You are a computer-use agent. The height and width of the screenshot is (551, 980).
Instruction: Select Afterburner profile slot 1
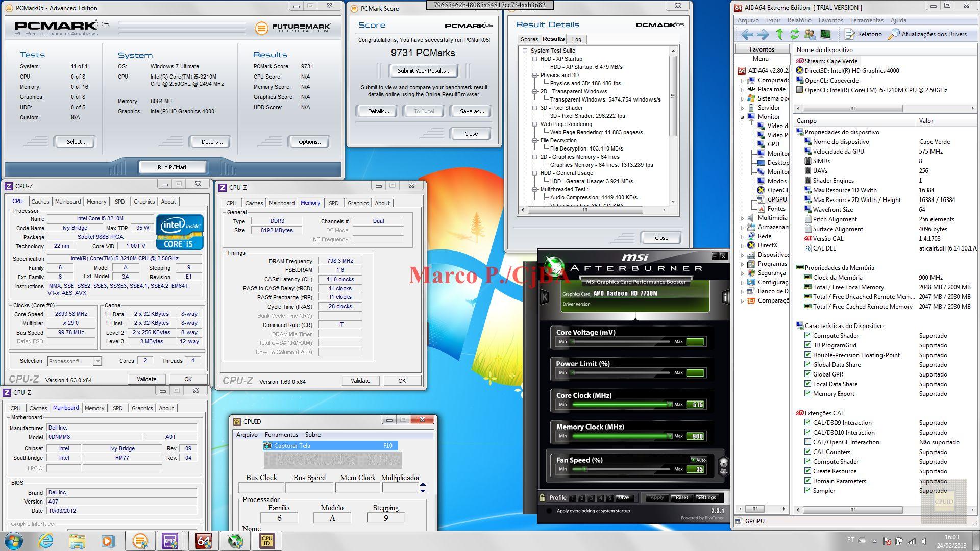pyautogui.click(x=573, y=498)
